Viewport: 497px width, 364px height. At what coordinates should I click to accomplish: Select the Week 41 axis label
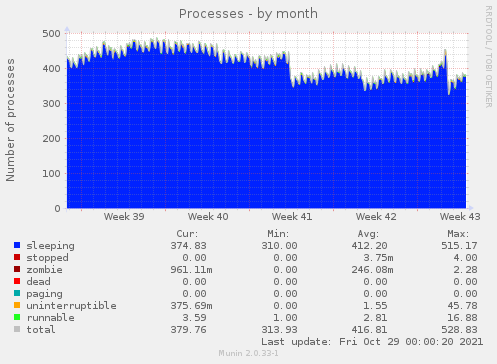point(292,217)
